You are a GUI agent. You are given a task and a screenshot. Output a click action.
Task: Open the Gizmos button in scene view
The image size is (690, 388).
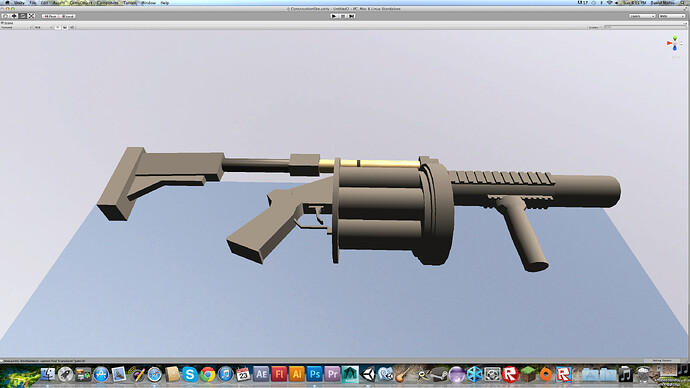click(594, 27)
